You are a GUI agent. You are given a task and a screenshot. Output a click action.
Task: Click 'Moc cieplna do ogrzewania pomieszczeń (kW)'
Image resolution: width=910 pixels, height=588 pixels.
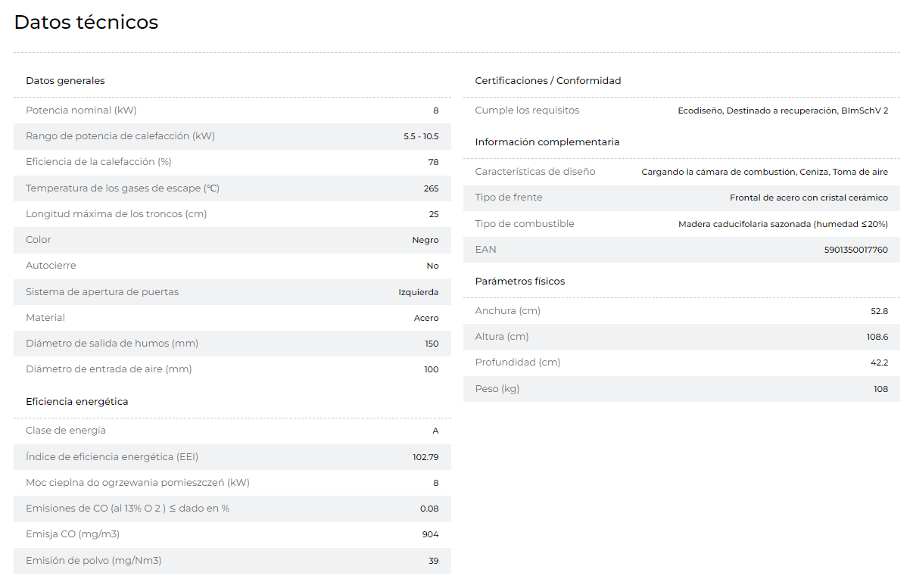(x=138, y=483)
